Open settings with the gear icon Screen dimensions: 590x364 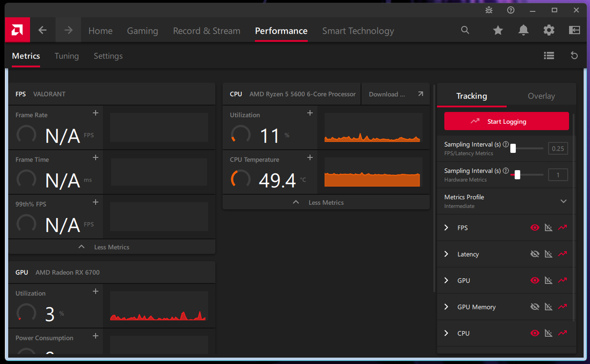(549, 30)
